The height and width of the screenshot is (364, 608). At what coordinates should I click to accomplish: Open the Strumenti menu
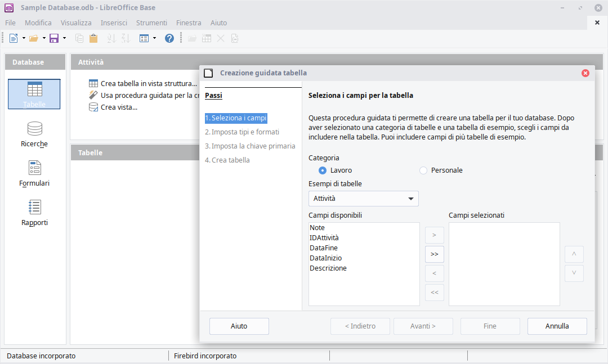pos(151,23)
